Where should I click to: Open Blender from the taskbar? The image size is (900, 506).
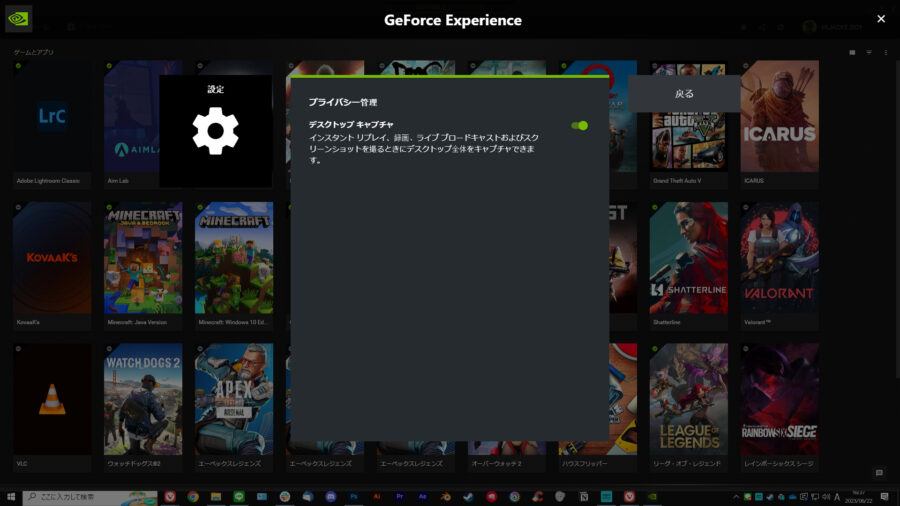pos(445,497)
